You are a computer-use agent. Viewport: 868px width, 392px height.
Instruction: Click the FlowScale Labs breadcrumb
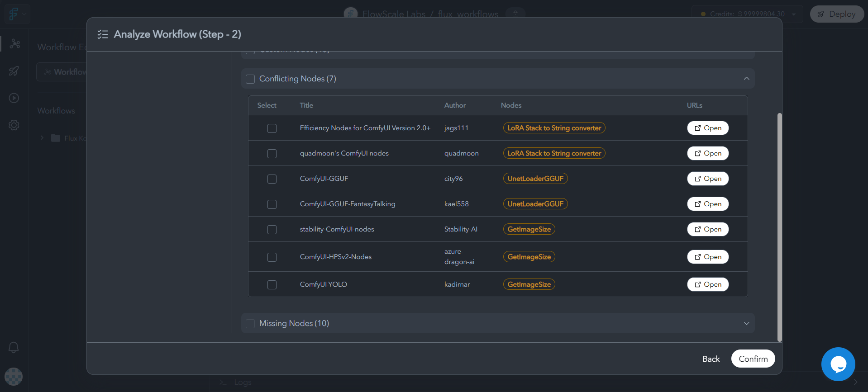[x=394, y=14]
